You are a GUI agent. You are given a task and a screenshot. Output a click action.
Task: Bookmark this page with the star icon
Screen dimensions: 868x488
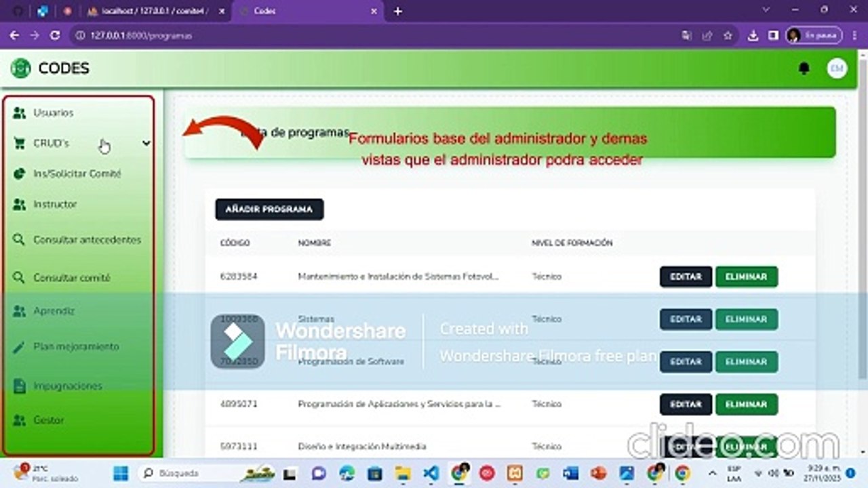[728, 35]
